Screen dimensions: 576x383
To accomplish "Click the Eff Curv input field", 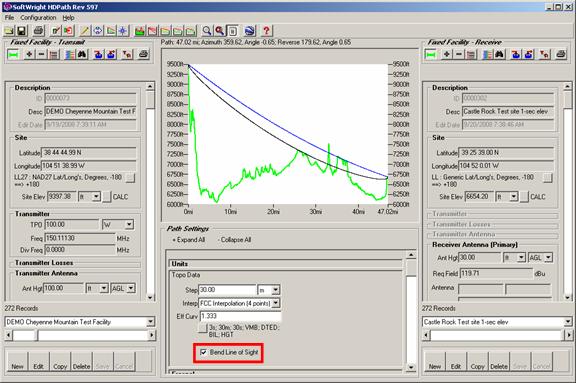I will [241, 316].
